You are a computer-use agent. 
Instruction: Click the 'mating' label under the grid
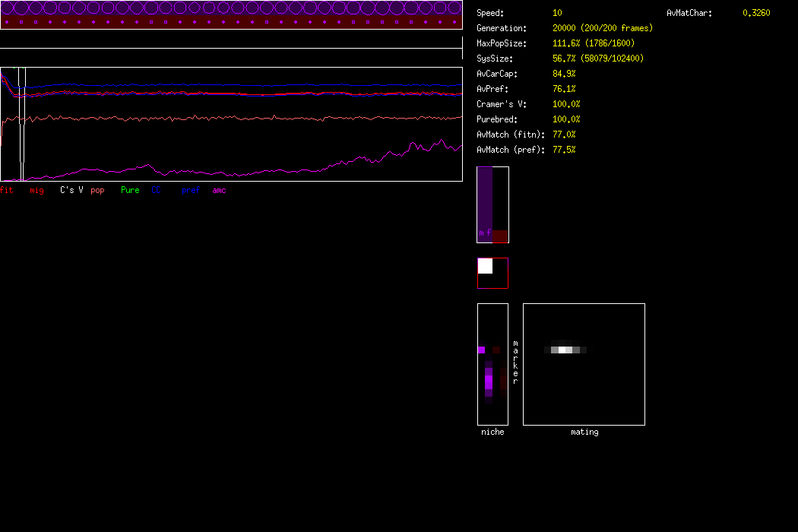pyautogui.click(x=584, y=432)
